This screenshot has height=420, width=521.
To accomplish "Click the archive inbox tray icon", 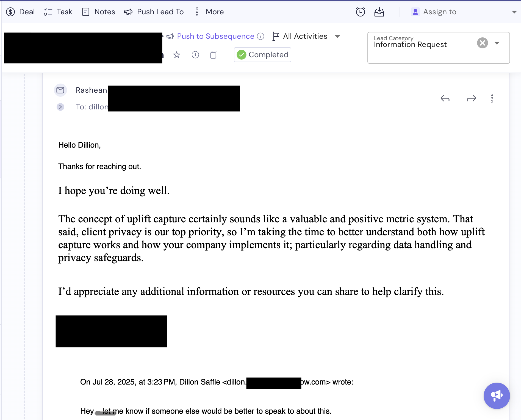I will click(x=379, y=12).
